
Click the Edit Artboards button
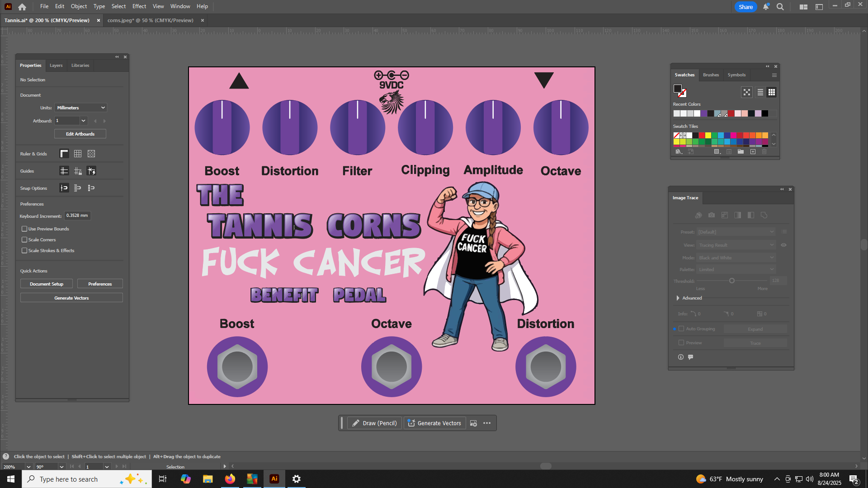tap(80, 134)
